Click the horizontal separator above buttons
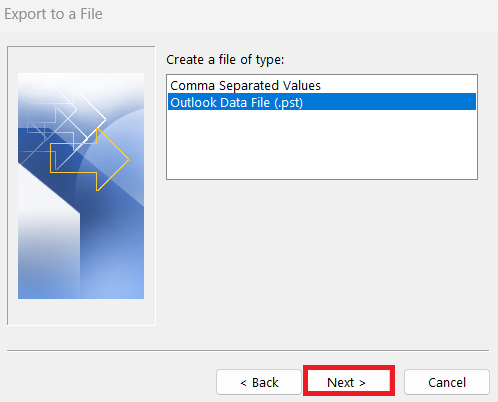The image size is (498, 402). (x=248, y=350)
